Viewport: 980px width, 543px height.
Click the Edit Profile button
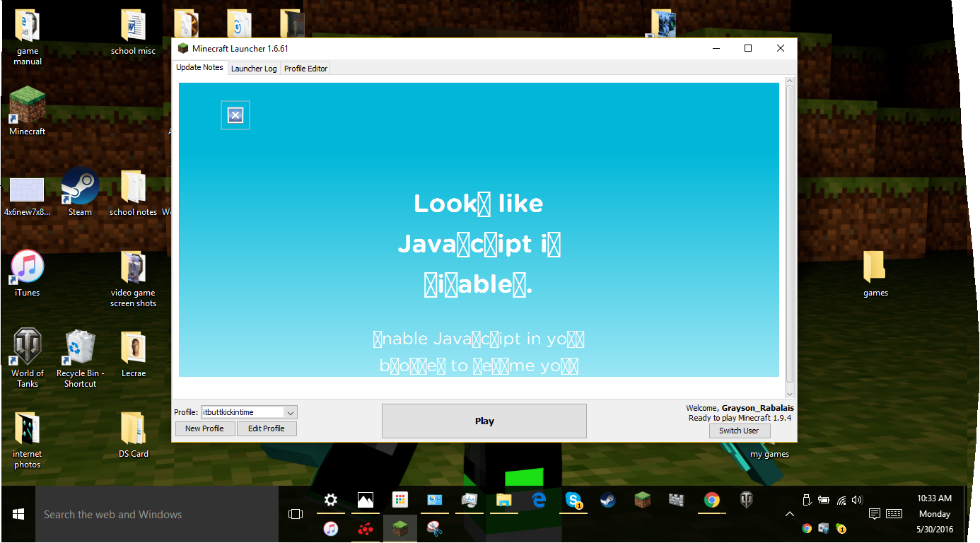(267, 428)
